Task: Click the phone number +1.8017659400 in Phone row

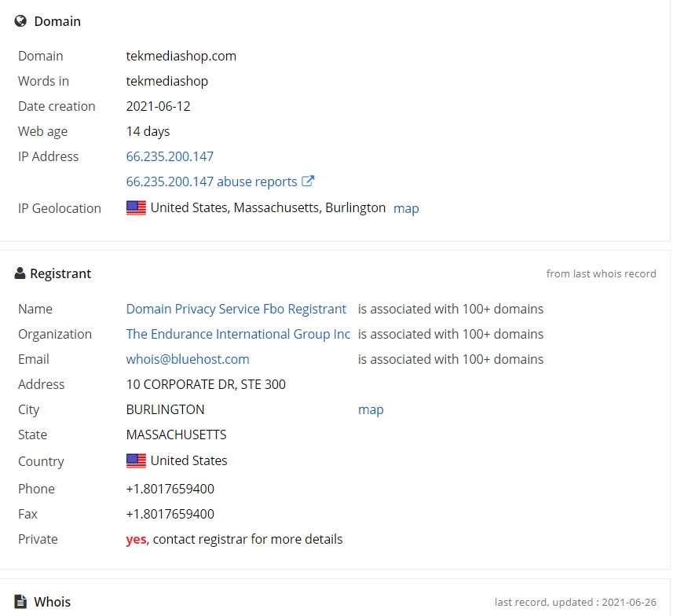Action: (170, 489)
